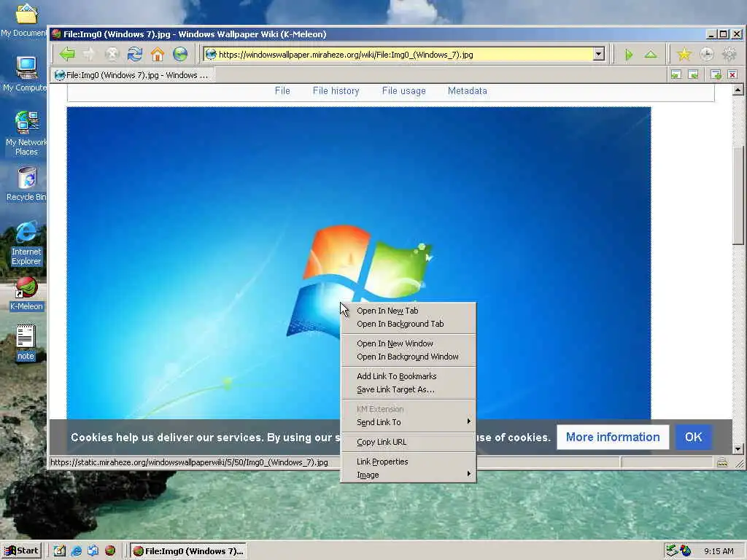Click the globe search icon in toolbar
747x560 pixels.
180,54
